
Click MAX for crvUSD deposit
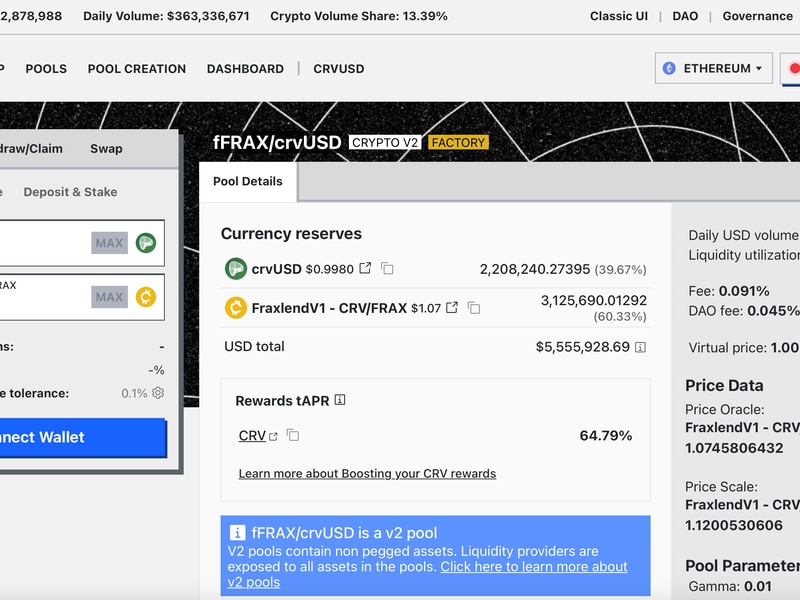click(109, 243)
